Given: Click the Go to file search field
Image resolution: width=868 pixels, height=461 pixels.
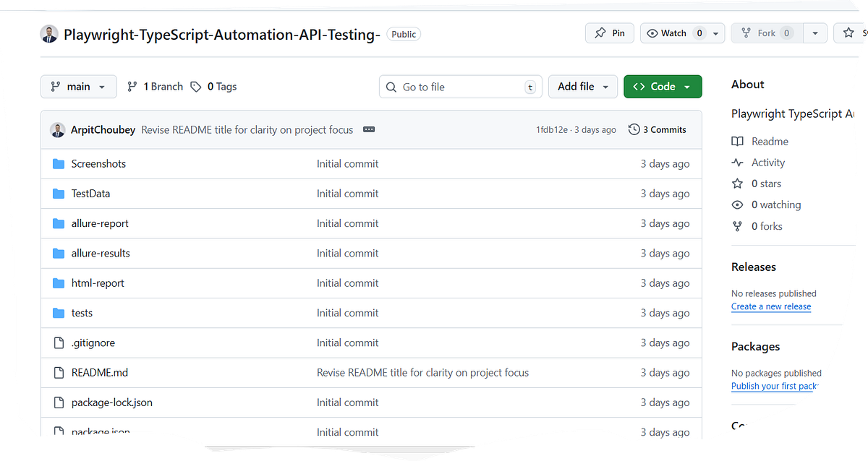Looking at the screenshot, I should [461, 87].
